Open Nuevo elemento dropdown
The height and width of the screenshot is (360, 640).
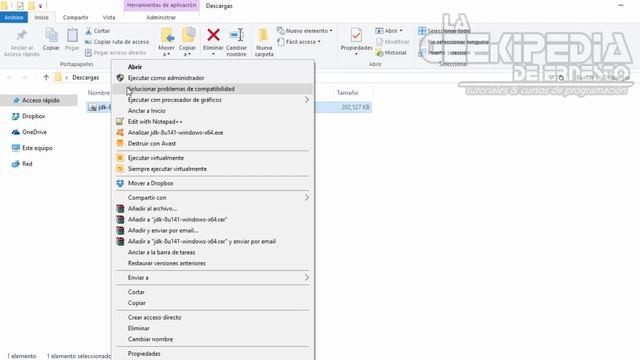[x=304, y=31]
